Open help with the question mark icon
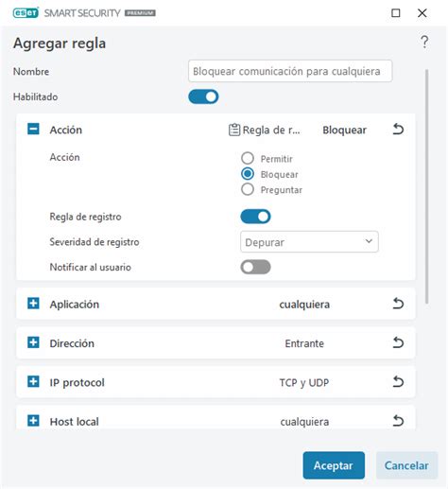 [424, 42]
